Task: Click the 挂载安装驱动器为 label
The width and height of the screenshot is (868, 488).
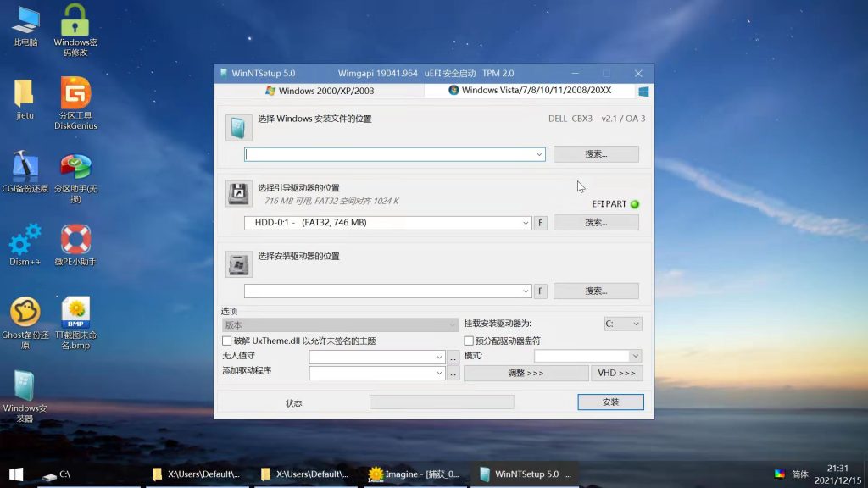Action: (x=498, y=324)
